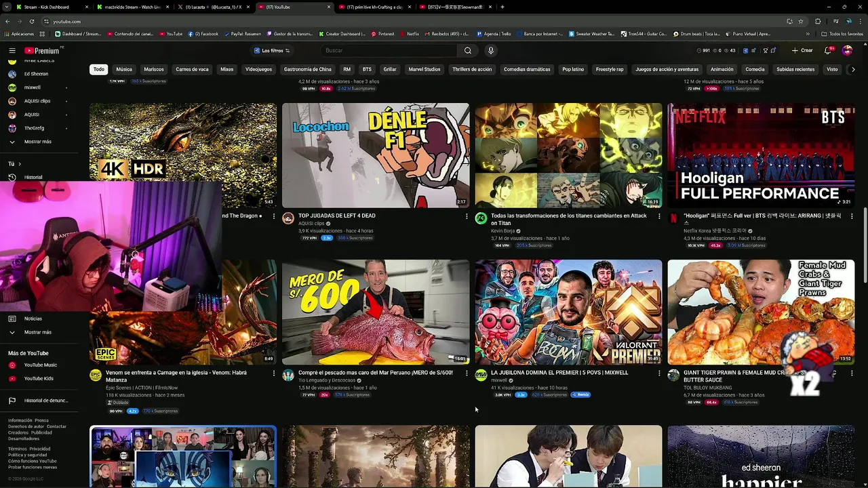Open the new tab plus button
Image resolution: width=868 pixels, height=488 pixels.
[x=502, y=7]
